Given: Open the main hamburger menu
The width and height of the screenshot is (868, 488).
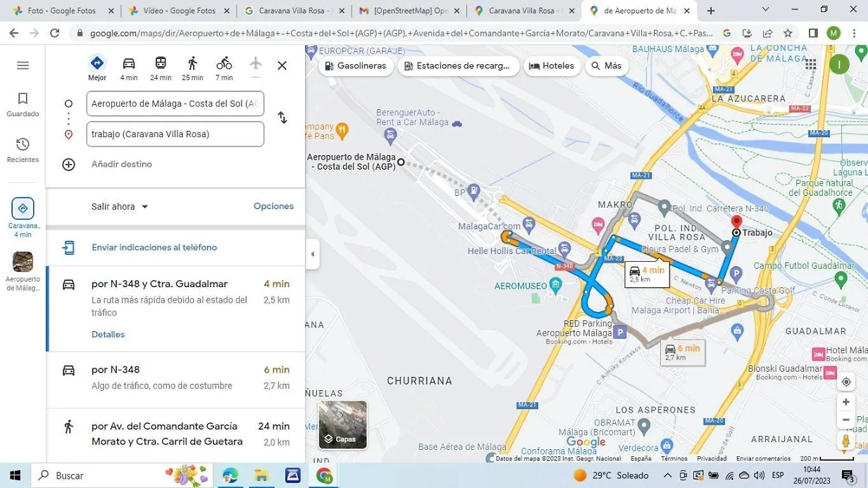Looking at the screenshot, I should click(23, 65).
